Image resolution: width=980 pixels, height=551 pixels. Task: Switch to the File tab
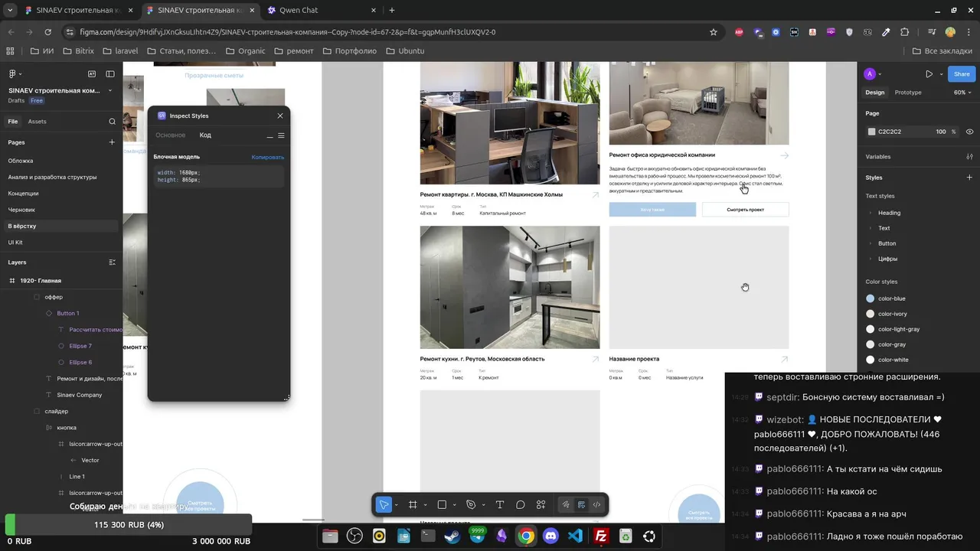pyautogui.click(x=13, y=122)
